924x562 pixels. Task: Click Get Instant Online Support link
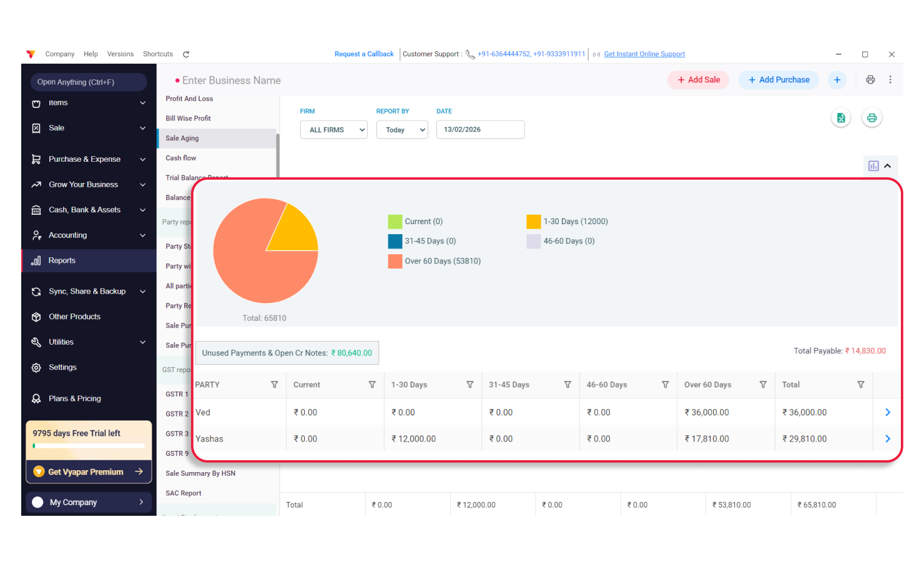pyautogui.click(x=644, y=54)
